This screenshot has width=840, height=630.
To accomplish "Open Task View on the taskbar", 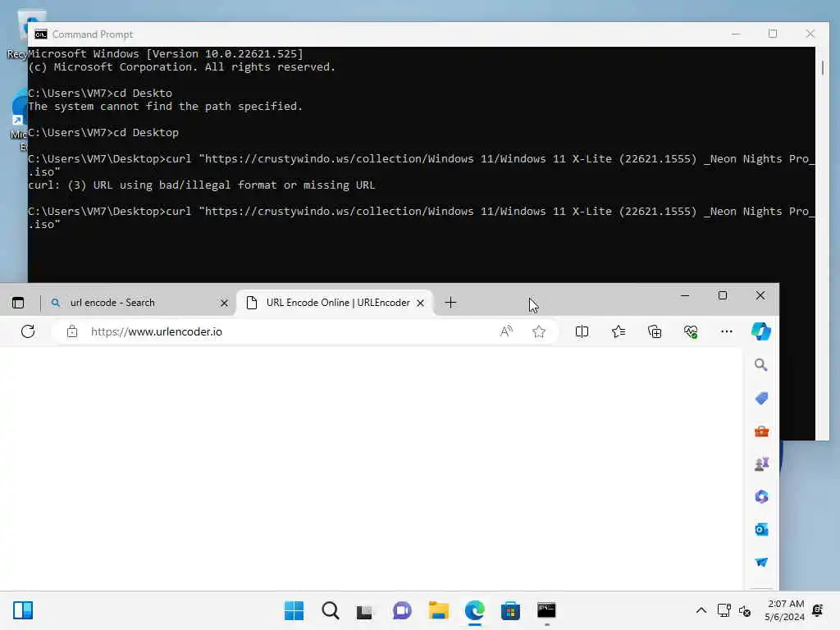I will tap(365, 610).
